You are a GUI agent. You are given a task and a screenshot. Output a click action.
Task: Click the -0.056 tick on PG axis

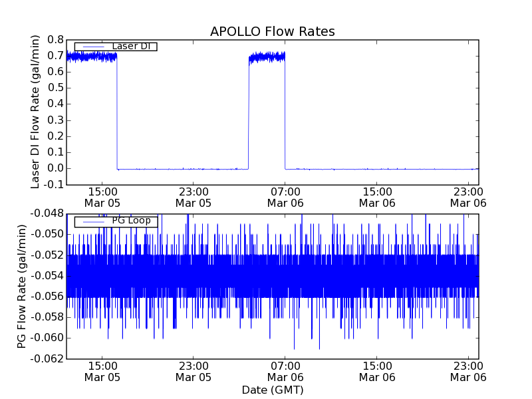47,297
